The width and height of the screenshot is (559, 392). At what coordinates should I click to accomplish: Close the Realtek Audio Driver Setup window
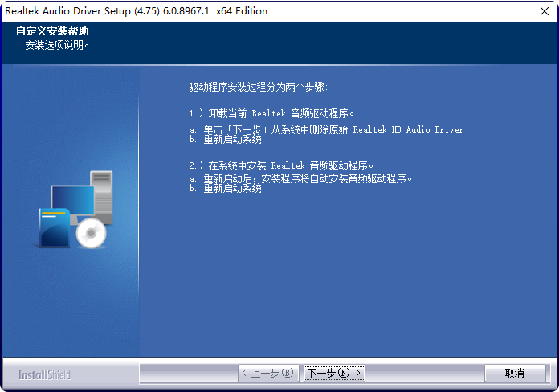(x=544, y=11)
